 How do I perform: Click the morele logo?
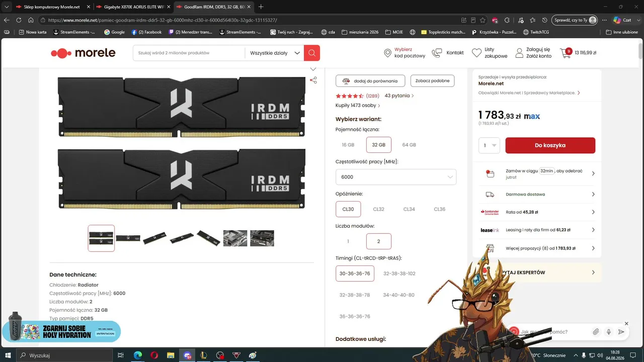(83, 53)
